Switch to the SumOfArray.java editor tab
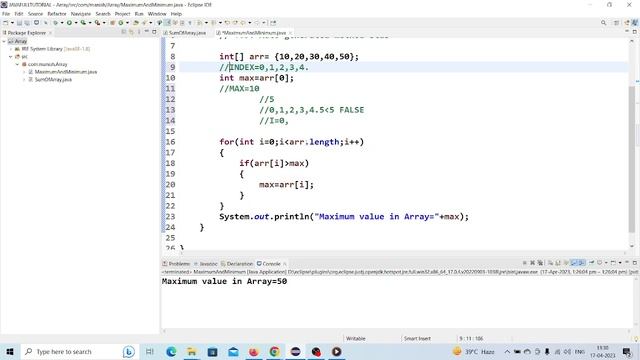The image size is (640, 360). click(x=184, y=33)
